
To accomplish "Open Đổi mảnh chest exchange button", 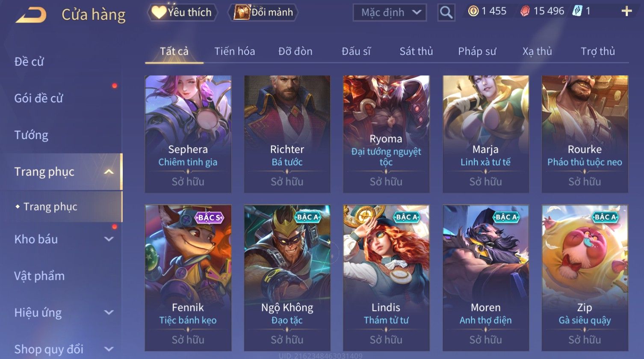I will (263, 12).
